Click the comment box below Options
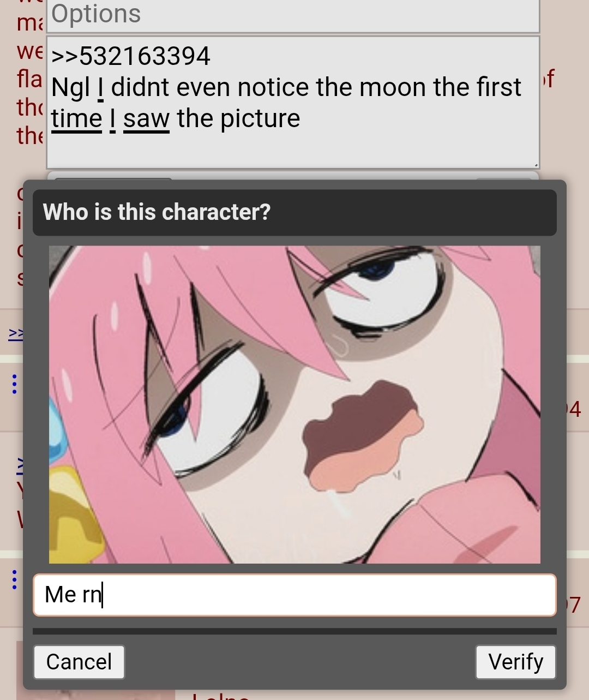This screenshot has width=589, height=700. [x=293, y=103]
